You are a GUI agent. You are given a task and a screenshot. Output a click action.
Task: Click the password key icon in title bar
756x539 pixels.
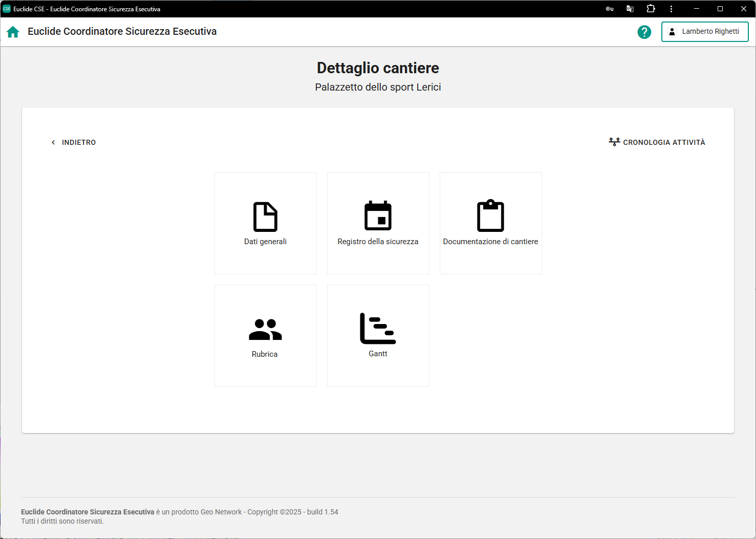pos(610,9)
